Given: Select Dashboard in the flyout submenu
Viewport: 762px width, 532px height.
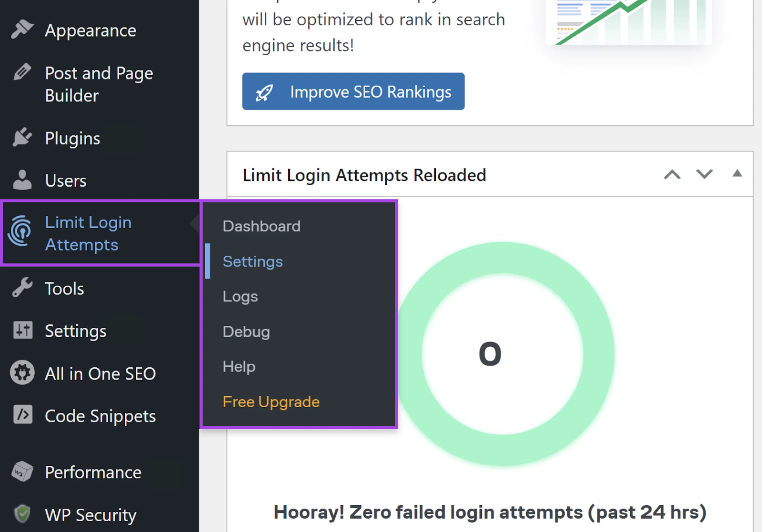Looking at the screenshot, I should pos(261,226).
